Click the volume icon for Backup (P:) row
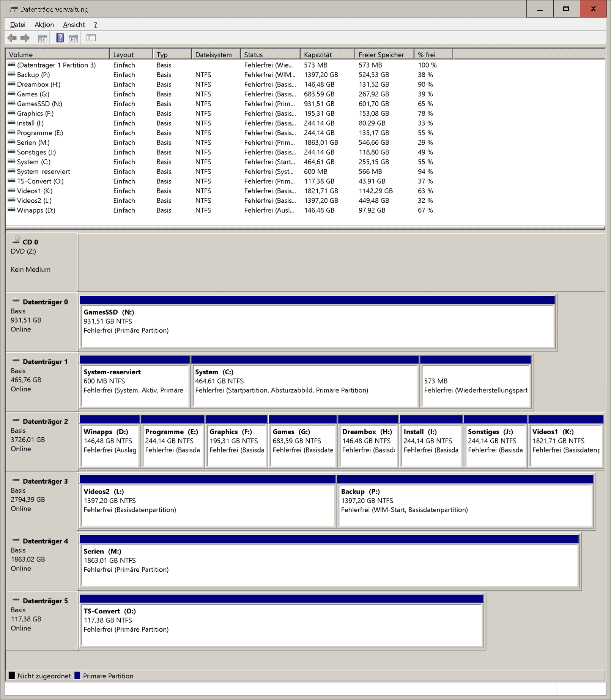The image size is (611, 700). pos(12,74)
